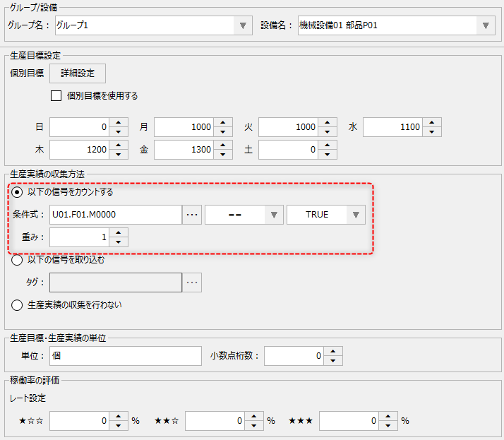This screenshot has width=504, height=440.
Task: Enable the 個別目標を使用する checkbox
Action: tap(56, 96)
